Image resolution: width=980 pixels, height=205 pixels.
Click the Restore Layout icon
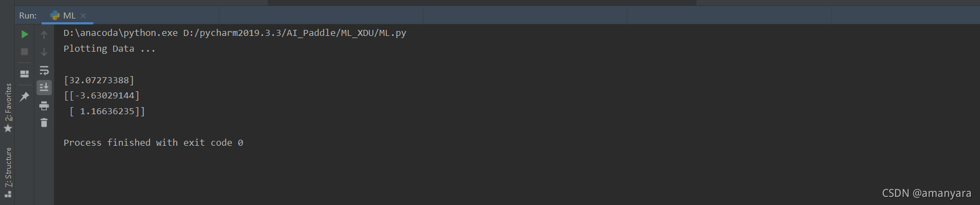click(x=24, y=74)
